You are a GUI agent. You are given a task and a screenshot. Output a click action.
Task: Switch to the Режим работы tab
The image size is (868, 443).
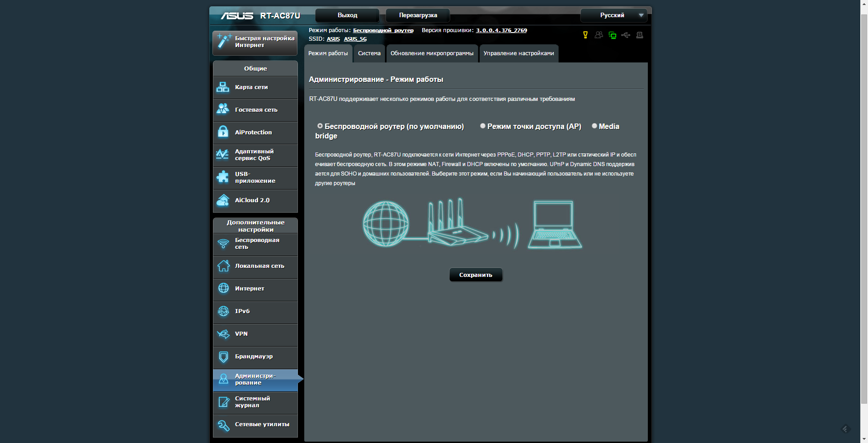pyautogui.click(x=328, y=53)
